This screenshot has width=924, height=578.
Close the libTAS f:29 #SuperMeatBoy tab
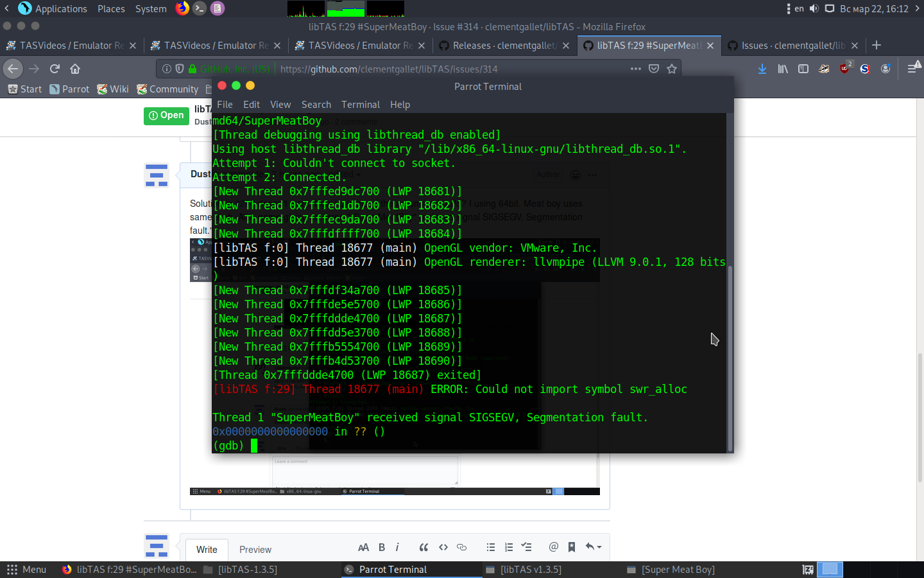710,46
